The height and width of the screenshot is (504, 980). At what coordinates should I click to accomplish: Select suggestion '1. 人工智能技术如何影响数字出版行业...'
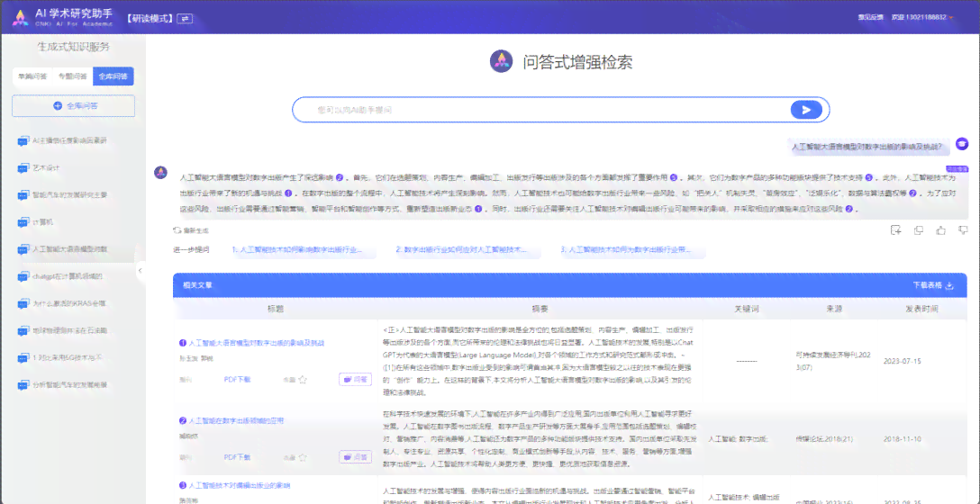pos(298,250)
